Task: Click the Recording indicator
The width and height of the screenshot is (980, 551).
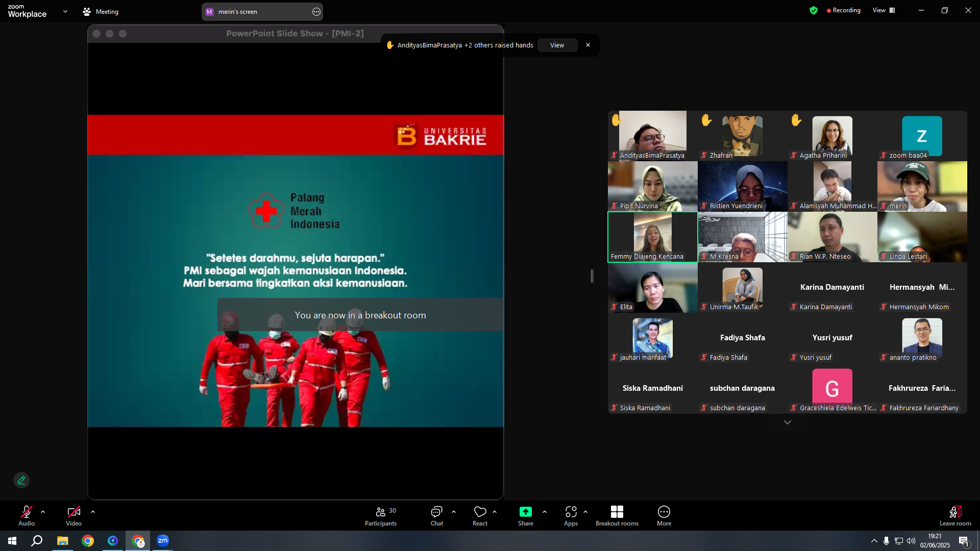Action: 844,10
